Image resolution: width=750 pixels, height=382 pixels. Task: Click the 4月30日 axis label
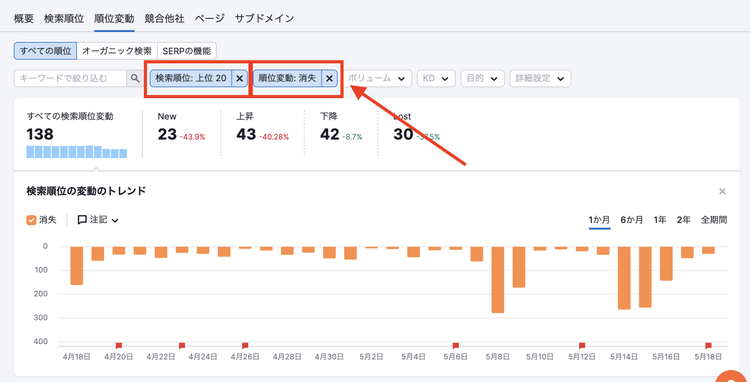click(329, 357)
